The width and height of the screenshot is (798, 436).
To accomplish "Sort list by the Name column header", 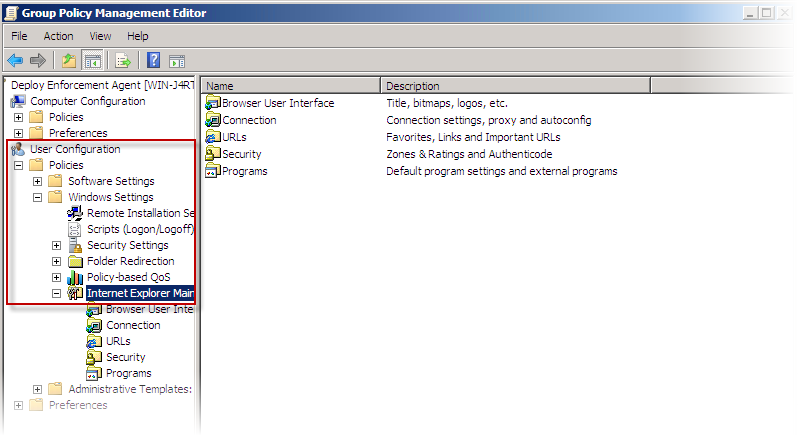I will pos(290,86).
